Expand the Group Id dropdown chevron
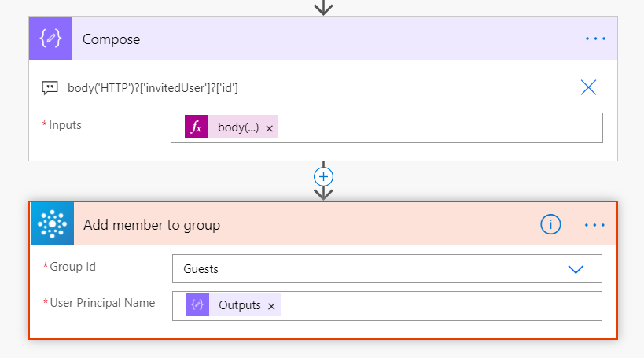The width and height of the screenshot is (644, 358). click(576, 269)
